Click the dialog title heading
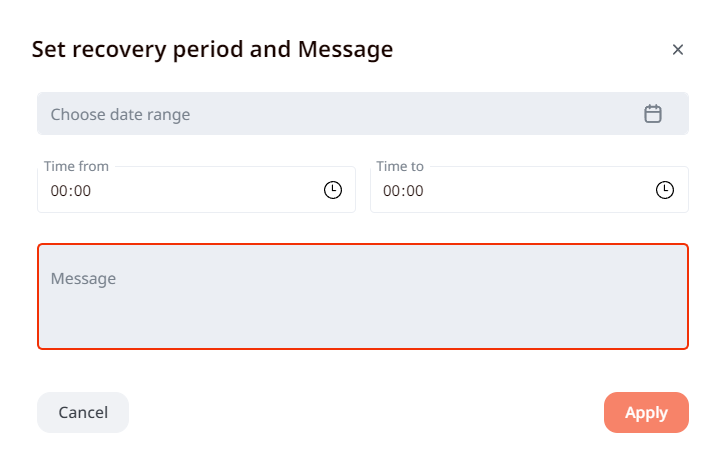 (x=212, y=49)
